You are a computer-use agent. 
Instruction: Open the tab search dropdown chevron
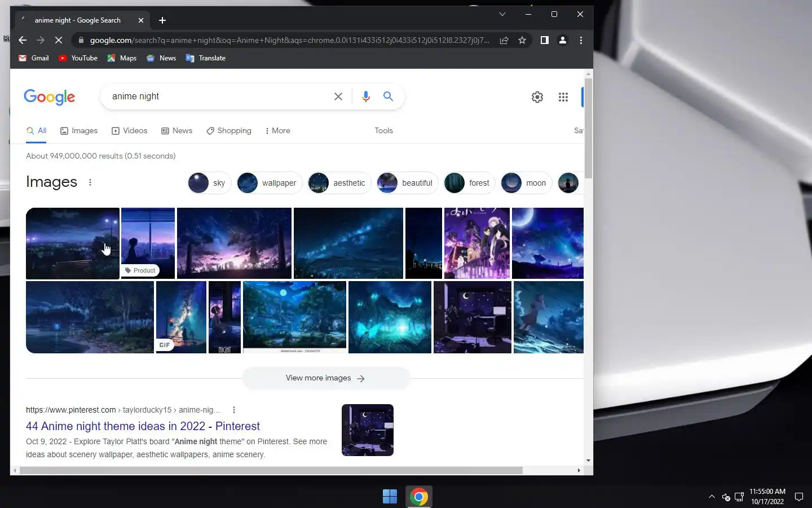click(x=502, y=14)
